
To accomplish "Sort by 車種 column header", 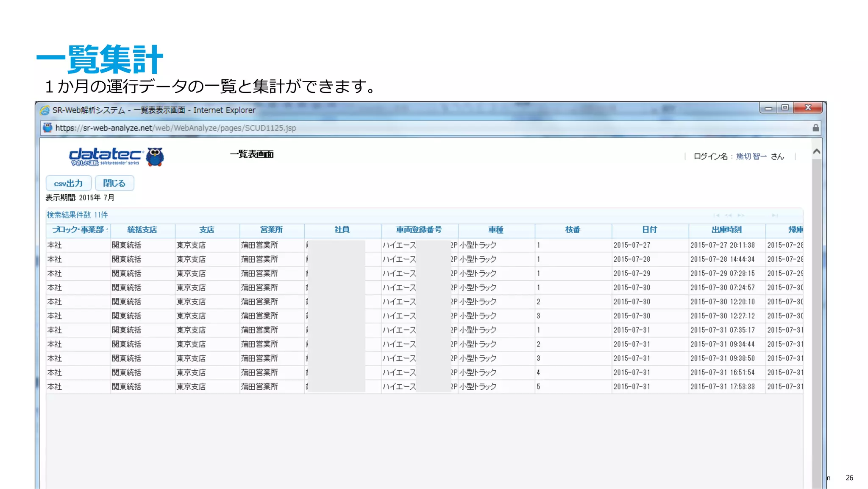I will [496, 230].
